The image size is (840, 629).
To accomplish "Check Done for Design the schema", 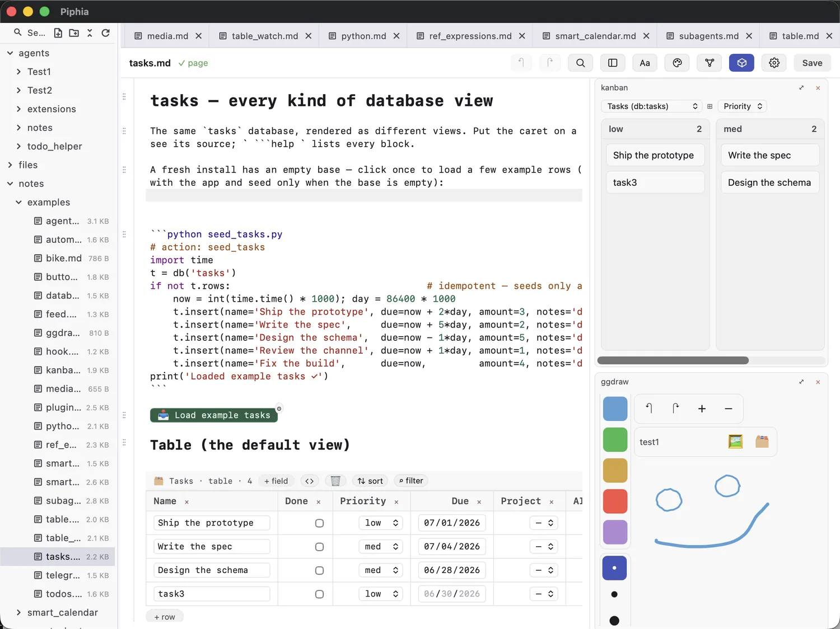I will [x=319, y=570].
